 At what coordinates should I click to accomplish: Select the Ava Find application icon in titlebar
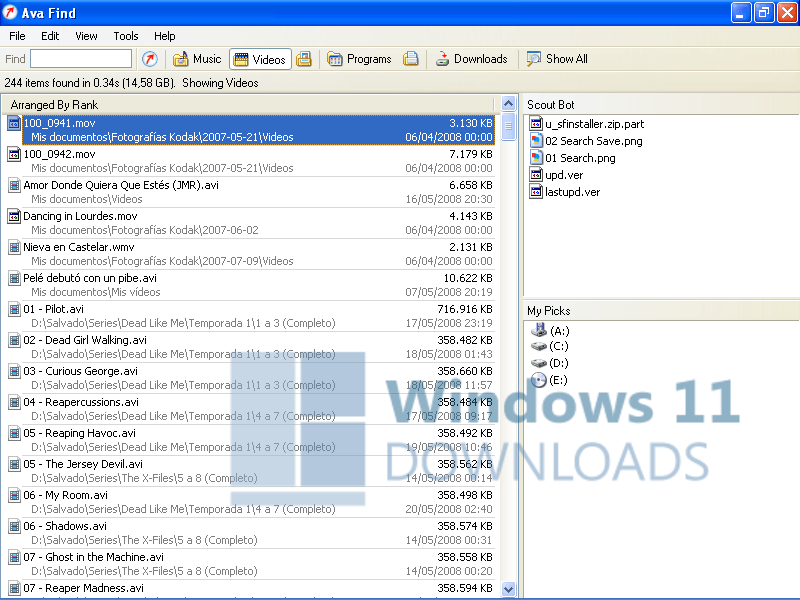tap(10, 12)
